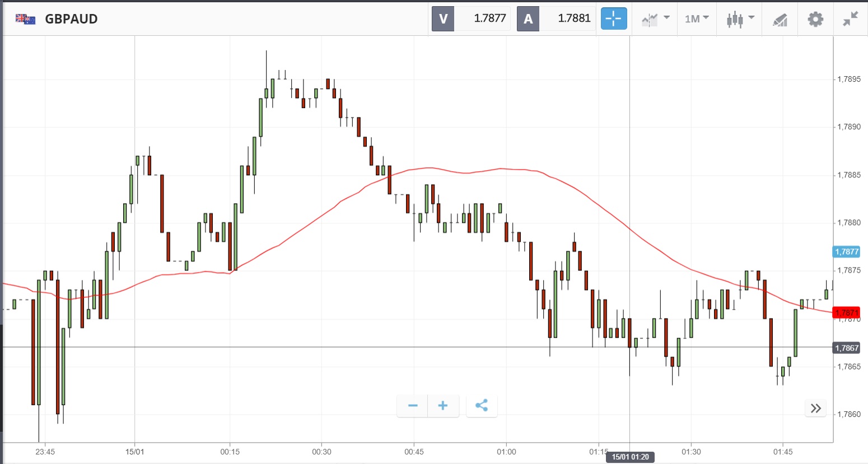This screenshot has width=868, height=464.
Task: Select the GBPAUD instrument name
Action: coord(71,19)
